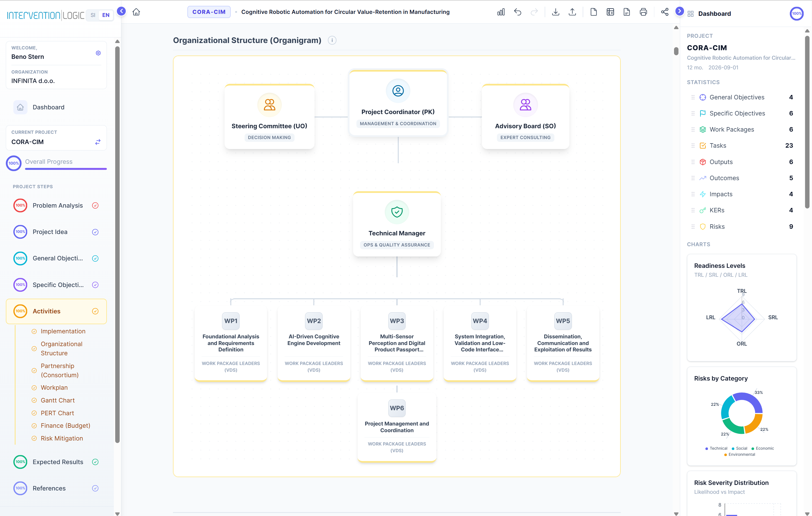This screenshot has height=516, width=812.
Task: Open PERT Chart sub-item
Action: coord(57,413)
